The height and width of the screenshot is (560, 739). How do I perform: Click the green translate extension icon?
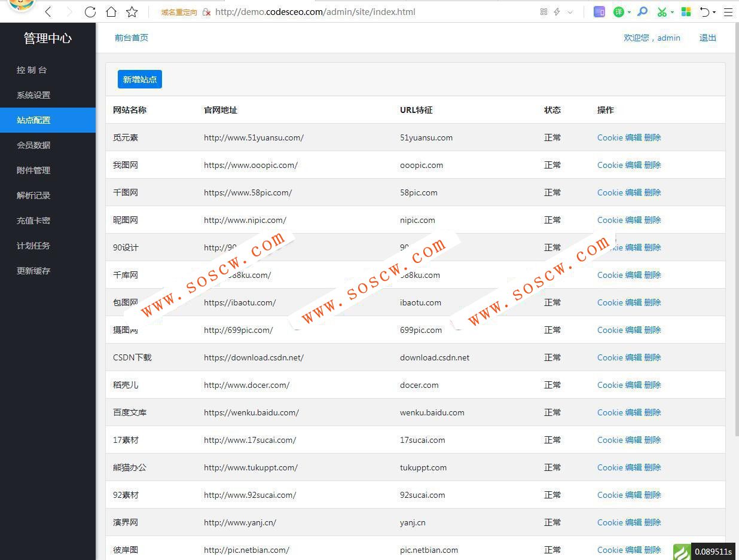click(619, 12)
